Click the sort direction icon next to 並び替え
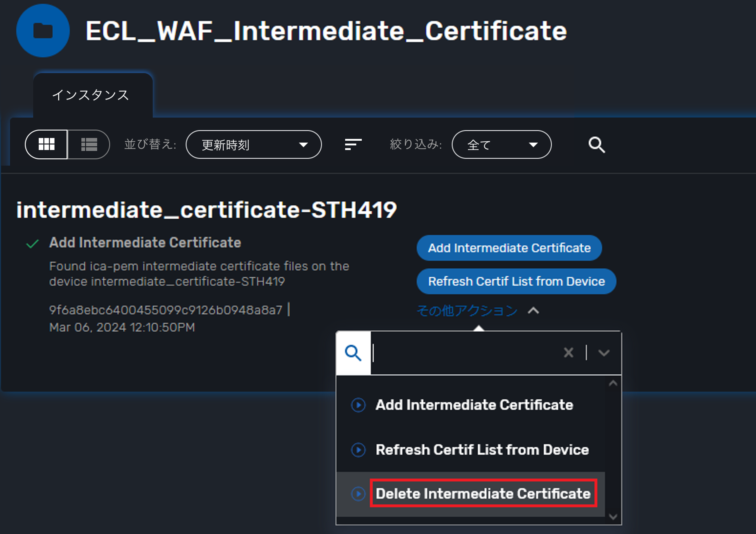Image resolution: width=756 pixels, height=534 pixels. pos(352,144)
